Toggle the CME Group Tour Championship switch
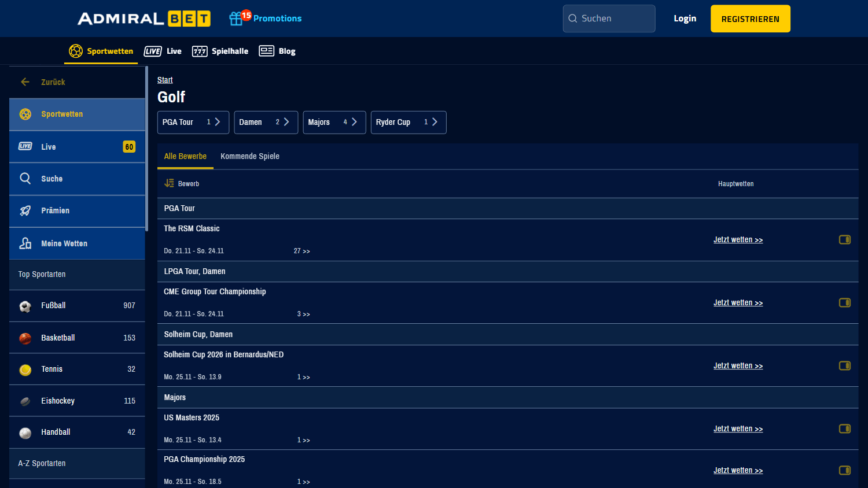 (x=845, y=302)
